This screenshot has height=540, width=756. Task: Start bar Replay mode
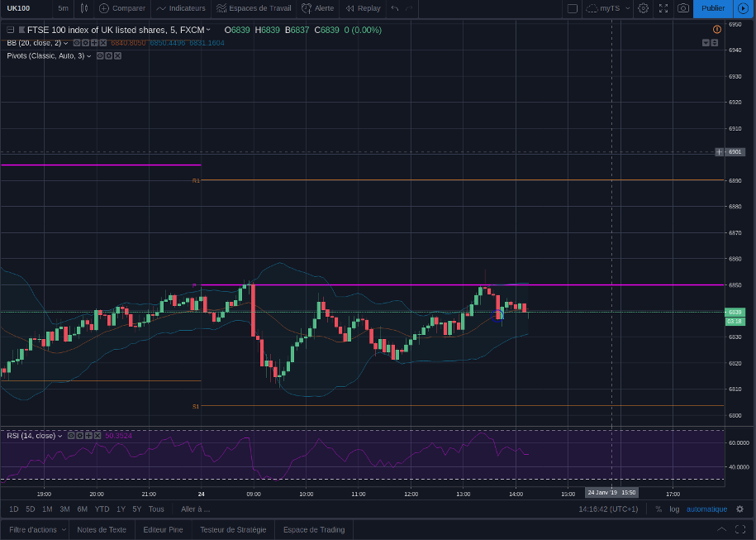(x=363, y=8)
